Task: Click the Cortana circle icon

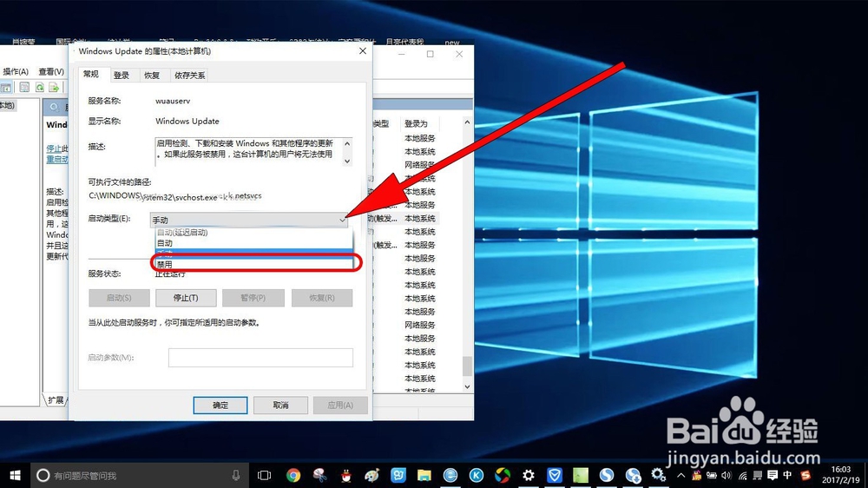Action: click(43, 475)
